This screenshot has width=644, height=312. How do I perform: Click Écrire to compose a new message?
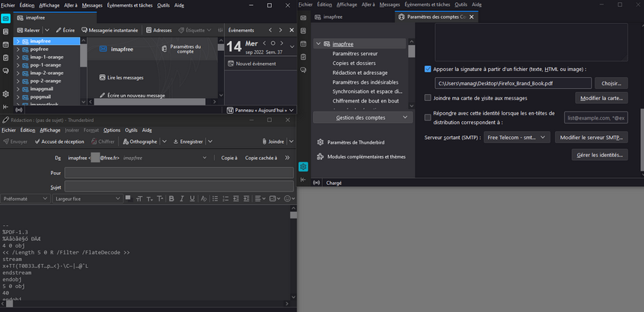point(65,30)
